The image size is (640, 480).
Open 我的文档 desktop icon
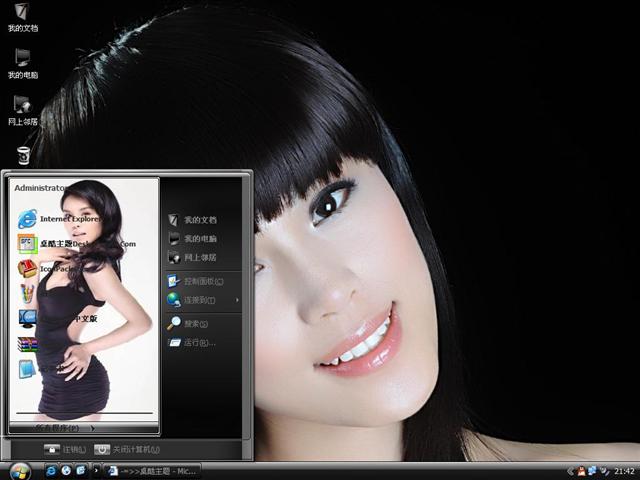[x=22, y=18]
